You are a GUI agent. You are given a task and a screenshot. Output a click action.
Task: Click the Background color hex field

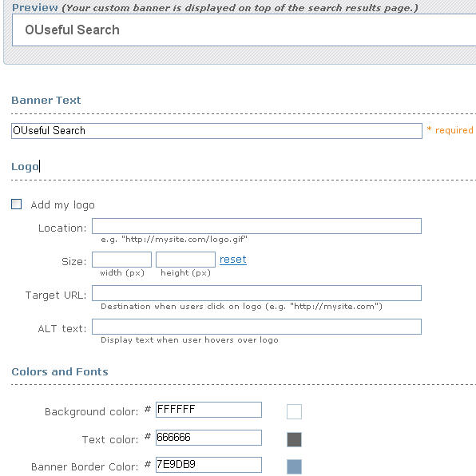[x=208, y=410]
